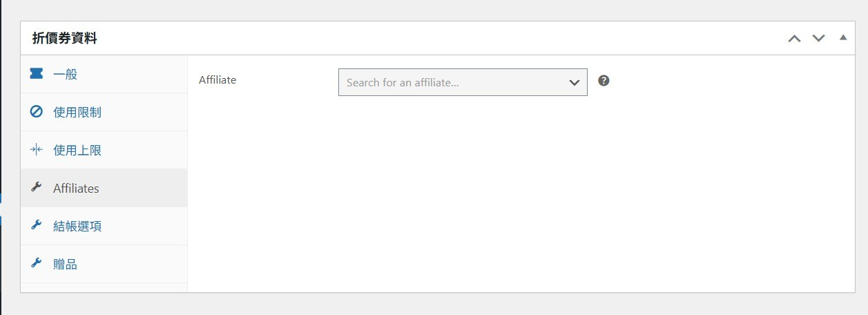Collapse the 折價券資料 panel
Screen dimensions: 868x315
click(843, 37)
